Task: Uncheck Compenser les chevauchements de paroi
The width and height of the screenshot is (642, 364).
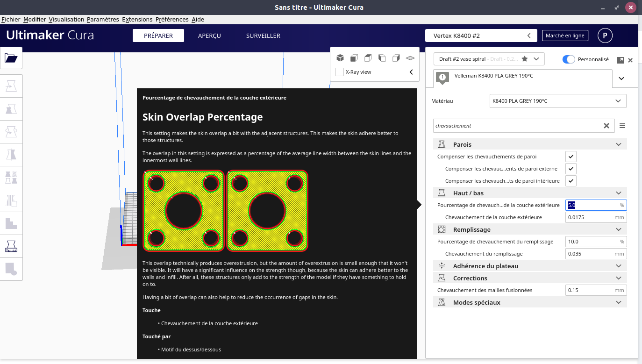Action: (571, 157)
